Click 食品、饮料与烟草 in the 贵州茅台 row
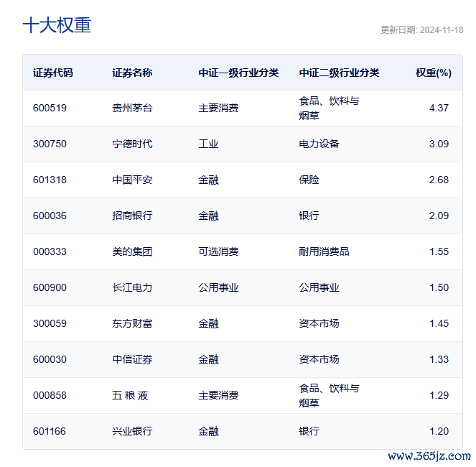The height and width of the screenshot is (467, 476). click(329, 108)
